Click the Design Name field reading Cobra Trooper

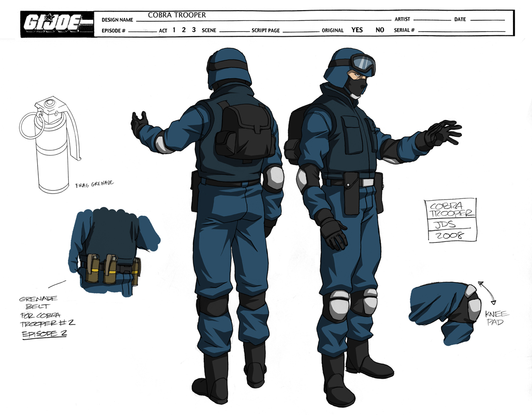177,15
